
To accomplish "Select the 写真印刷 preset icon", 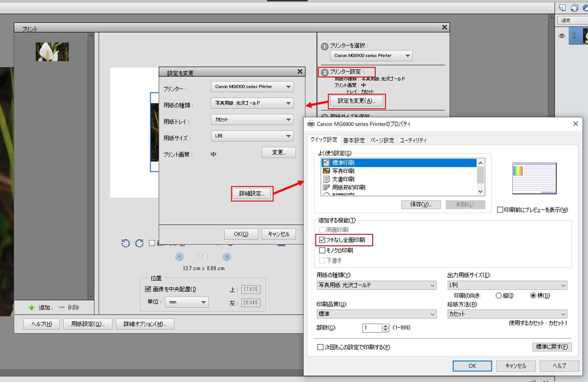I will coord(326,171).
